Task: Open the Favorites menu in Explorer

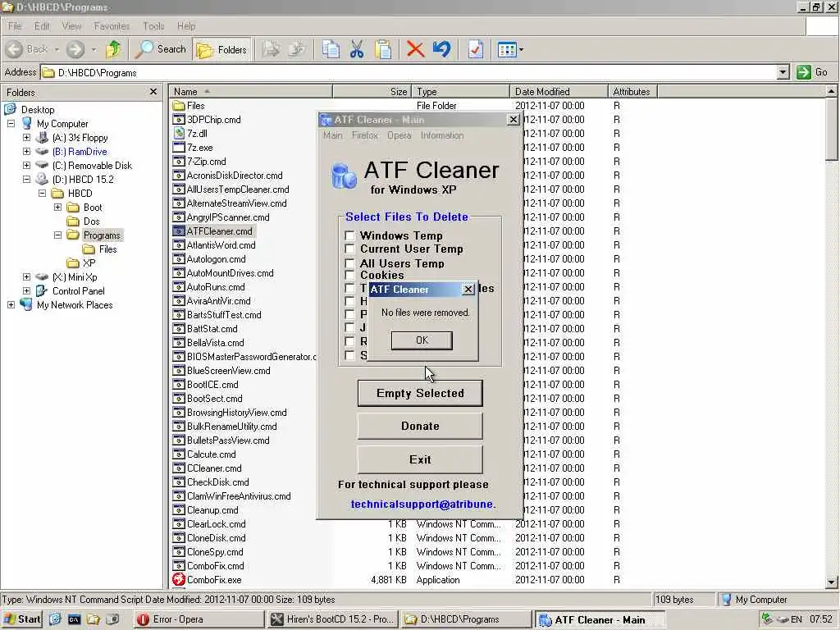Action: [112, 25]
